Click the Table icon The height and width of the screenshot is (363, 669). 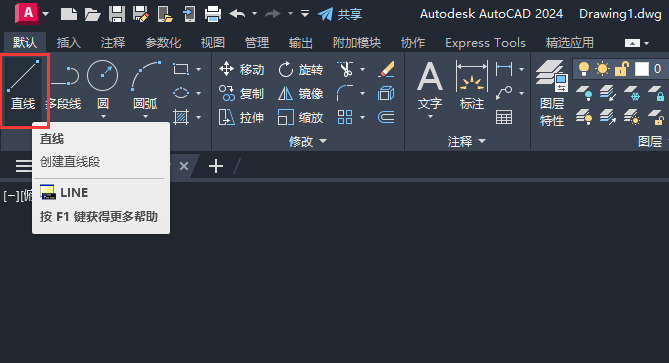504,117
